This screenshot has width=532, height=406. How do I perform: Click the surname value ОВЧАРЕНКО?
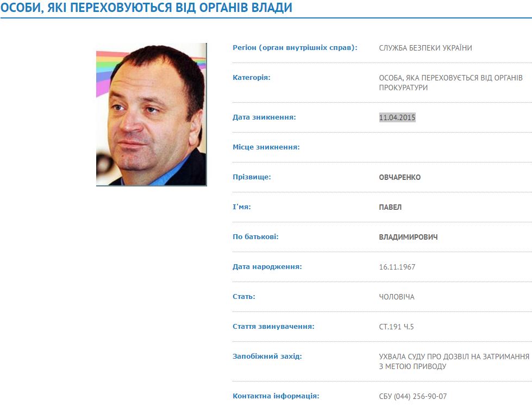(399, 177)
